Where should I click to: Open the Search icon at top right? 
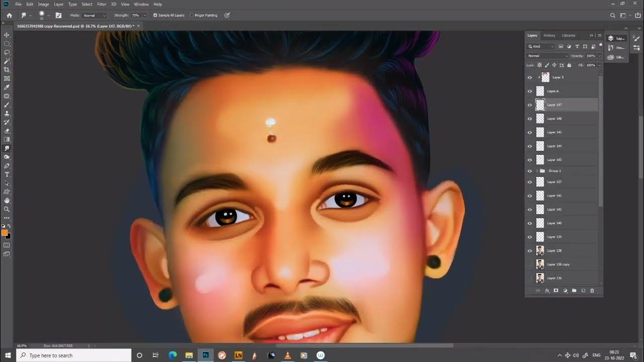613,16
